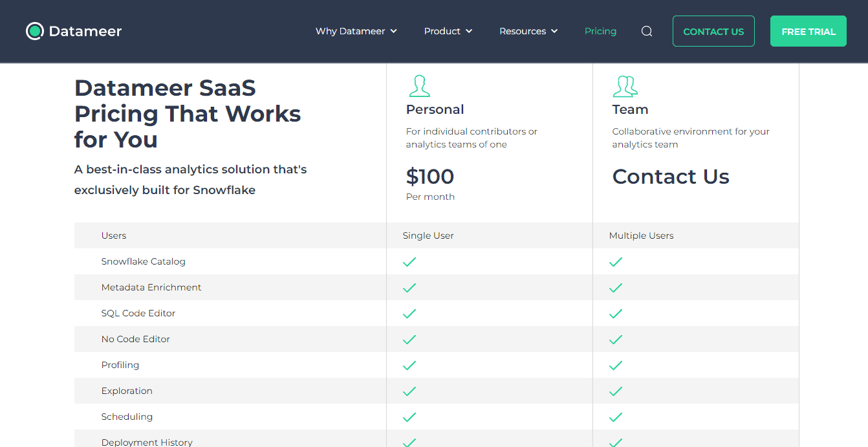The image size is (868, 447).
Task: Expand the Why Datameer menu
Action: pos(356,31)
